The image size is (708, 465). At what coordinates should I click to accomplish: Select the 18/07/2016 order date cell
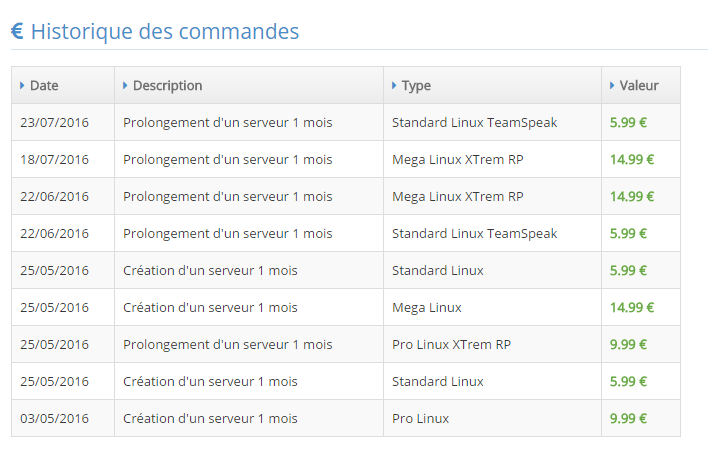click(x=63, y=159)
